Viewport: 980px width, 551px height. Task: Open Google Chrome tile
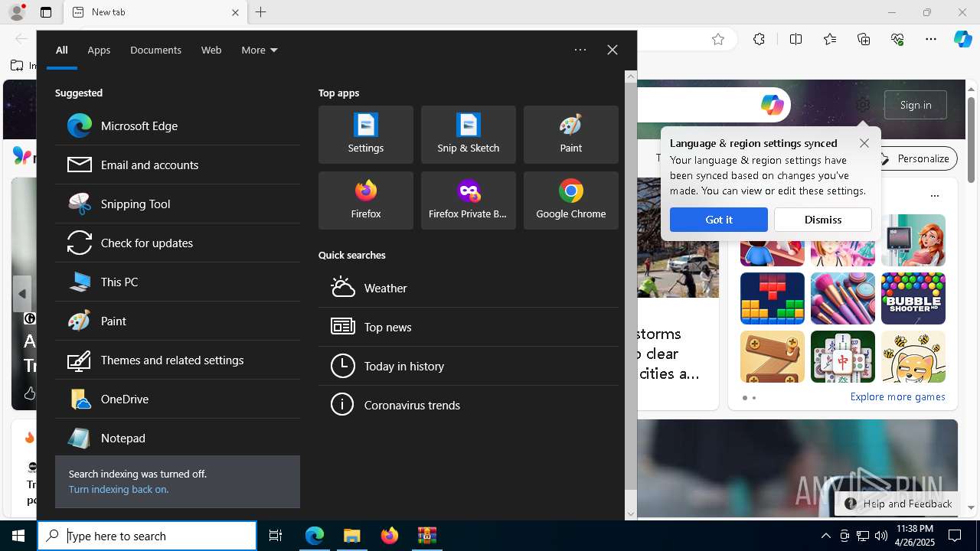[571, 201]
